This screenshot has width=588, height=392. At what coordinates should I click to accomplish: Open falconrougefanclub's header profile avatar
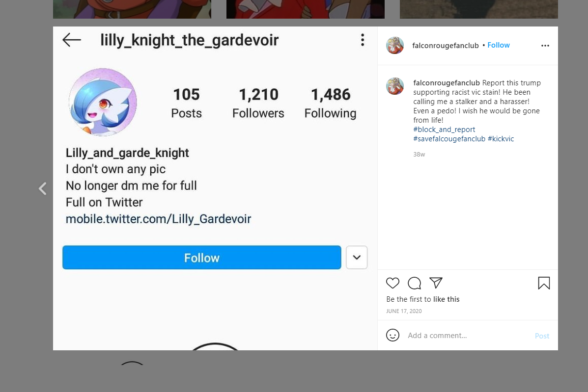(x=395, y=45)
